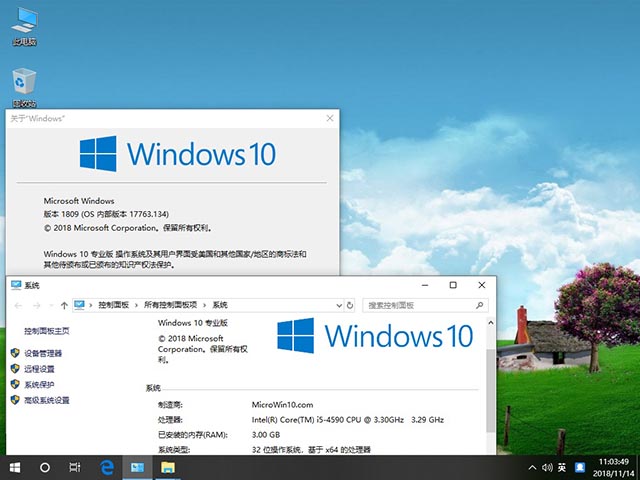The width and height of the screenshot is (640, 480).
Task: Click the System window title icon
Action: click(16, 285)
